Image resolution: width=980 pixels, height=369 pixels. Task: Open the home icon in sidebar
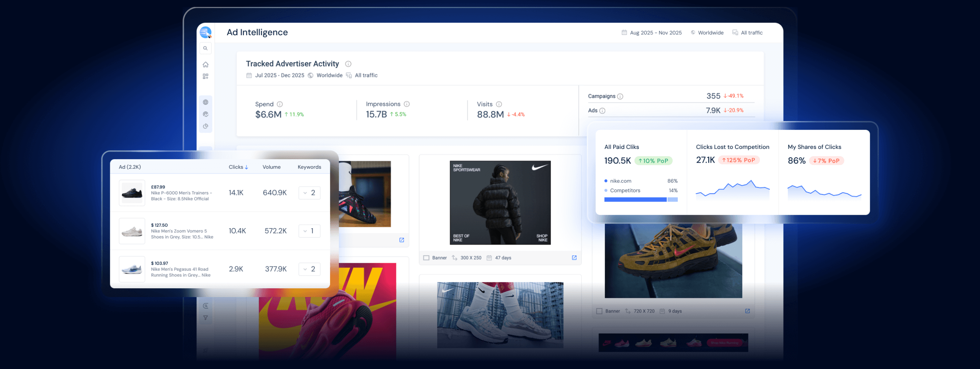tap(206, 64)
